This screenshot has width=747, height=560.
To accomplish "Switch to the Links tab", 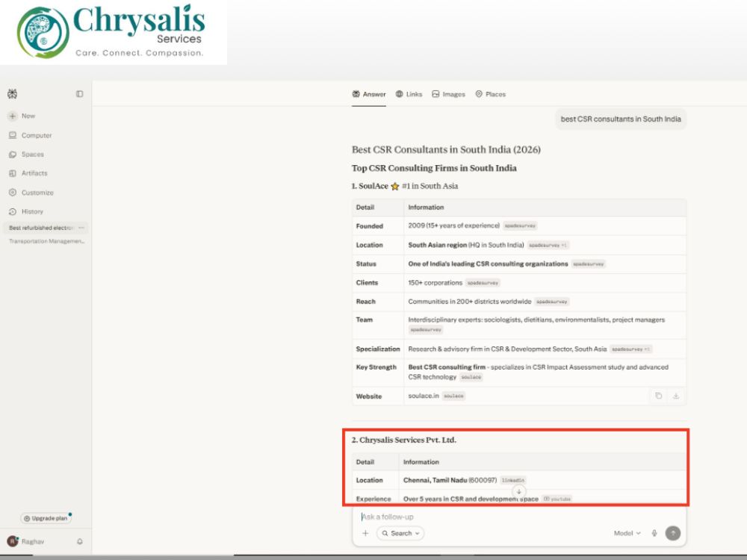I will (409, 94).
